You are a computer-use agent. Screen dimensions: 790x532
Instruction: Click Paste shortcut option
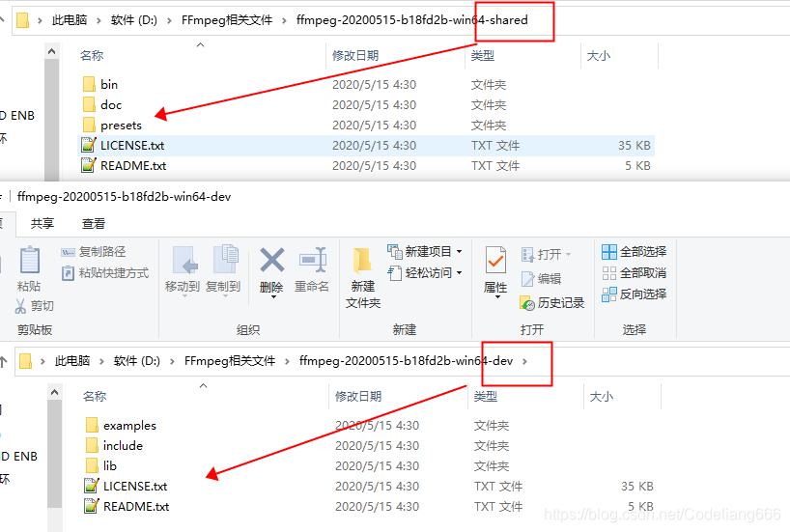[105, 273]
